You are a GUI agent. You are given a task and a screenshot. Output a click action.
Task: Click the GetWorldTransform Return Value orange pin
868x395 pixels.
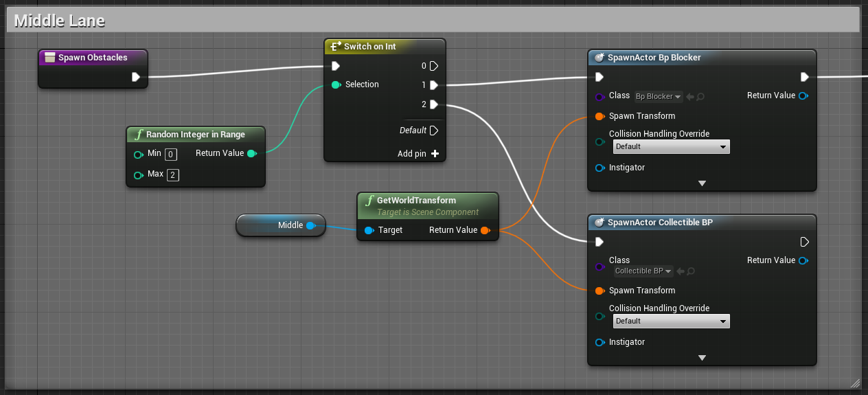point(485,230)
